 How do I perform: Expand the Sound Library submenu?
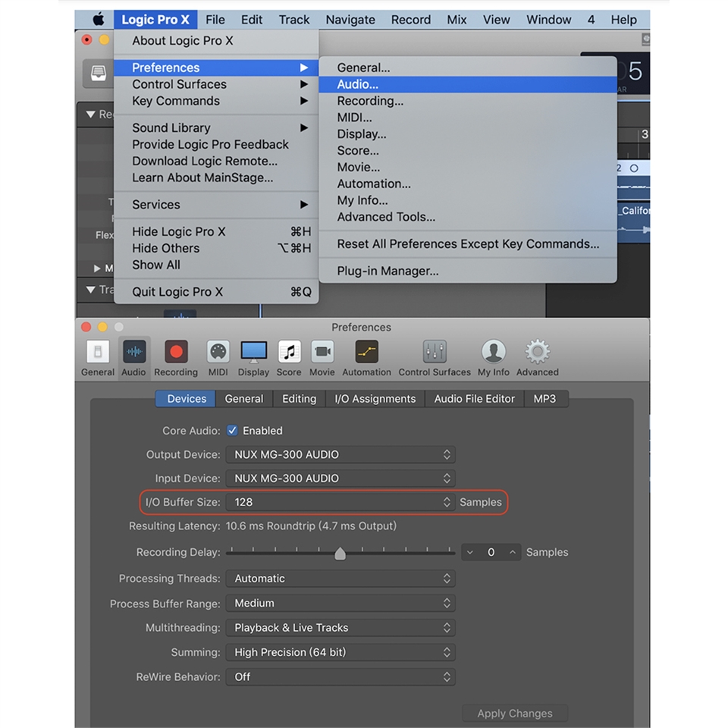pyautogui.click(x=216, y=127)
